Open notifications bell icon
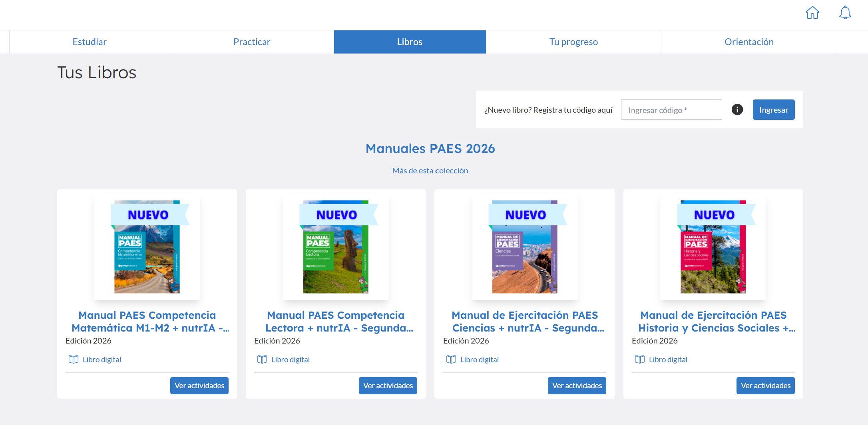This screenshot has width=868, height=425. click(x=845, y=13)
